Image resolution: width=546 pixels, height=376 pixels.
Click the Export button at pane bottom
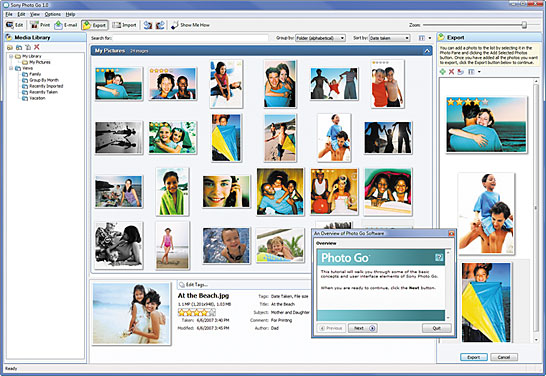[474, 357]
